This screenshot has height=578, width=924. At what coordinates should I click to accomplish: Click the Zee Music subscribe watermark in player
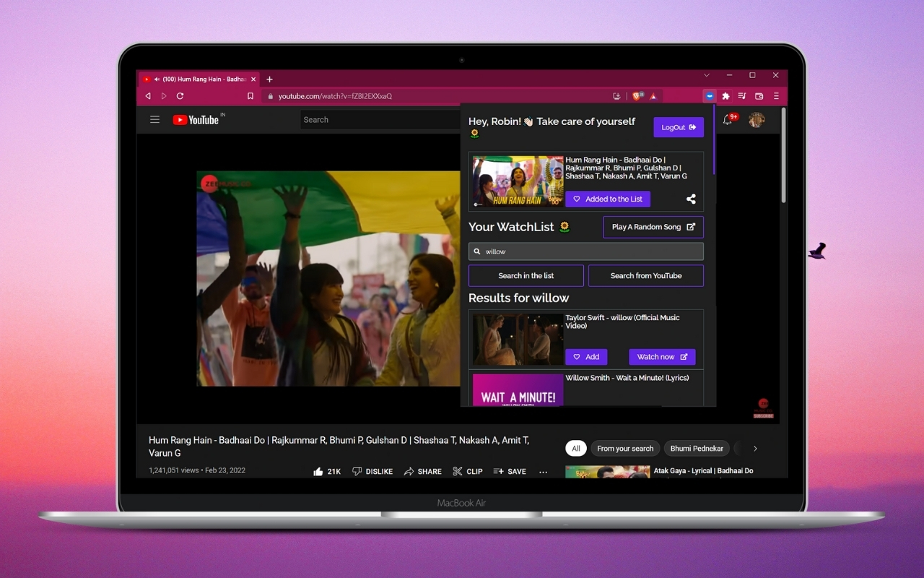(763, 408)
